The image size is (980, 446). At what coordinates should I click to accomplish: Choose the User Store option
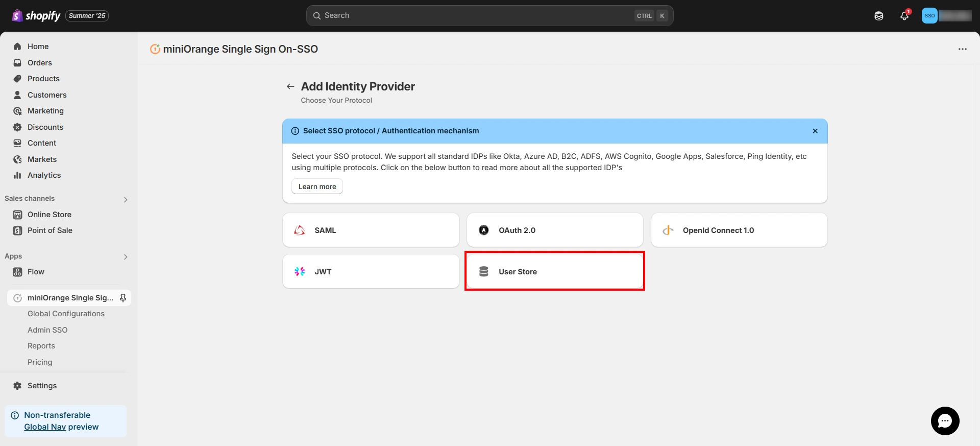point(555,271)
